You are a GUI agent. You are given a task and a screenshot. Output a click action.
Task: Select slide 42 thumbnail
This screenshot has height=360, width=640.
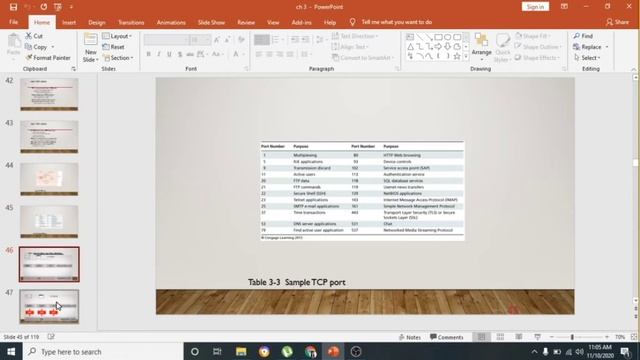[x=49, y=94]
